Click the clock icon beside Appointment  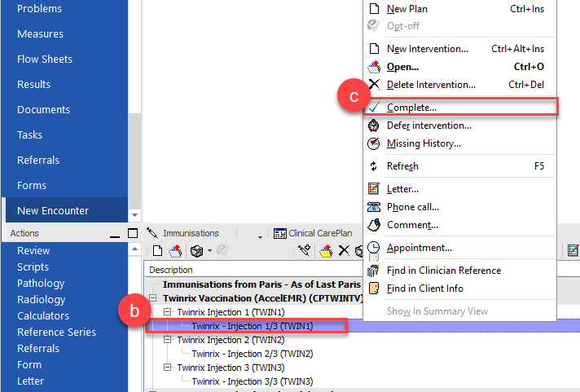374,247
